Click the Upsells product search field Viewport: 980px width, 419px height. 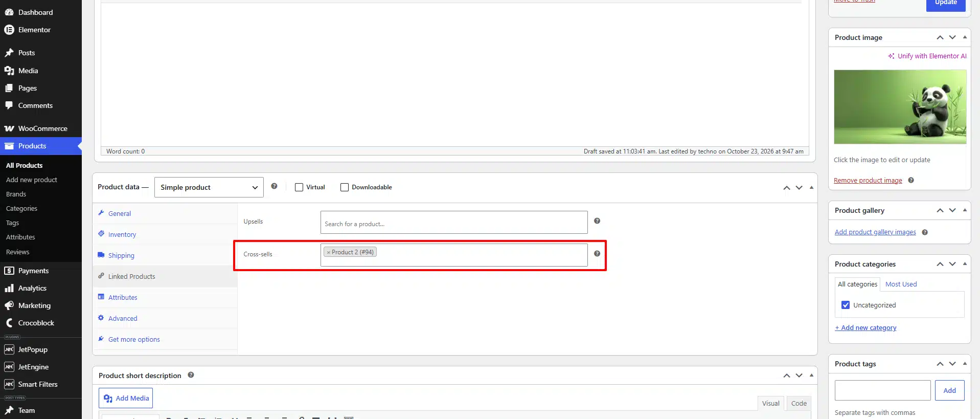(454, 223)
